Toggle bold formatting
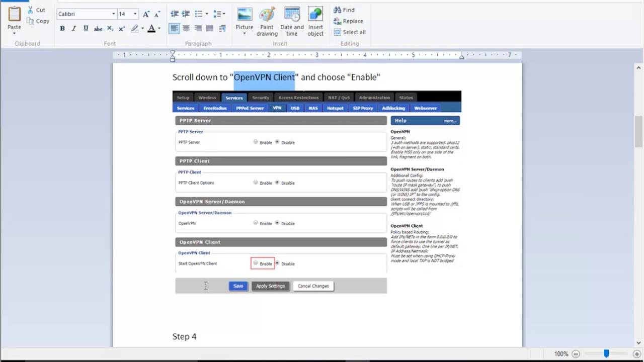This screenshot has width=644, height=362. [62, 29]
